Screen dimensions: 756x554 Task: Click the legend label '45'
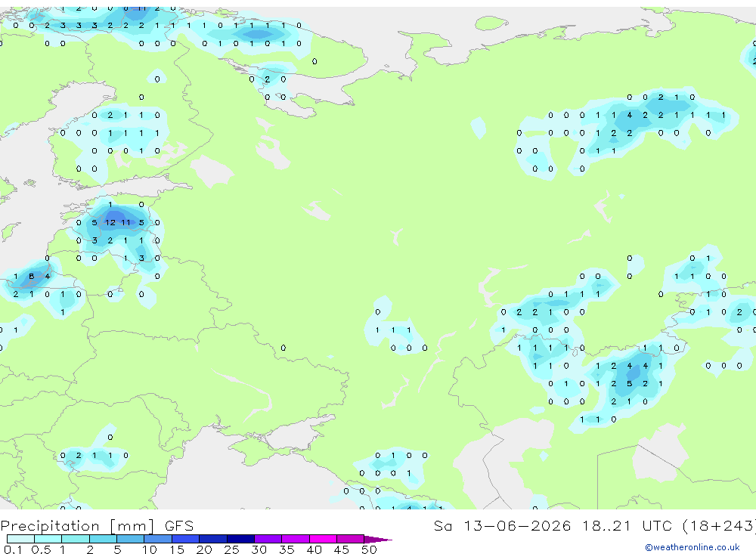(342, 549)
